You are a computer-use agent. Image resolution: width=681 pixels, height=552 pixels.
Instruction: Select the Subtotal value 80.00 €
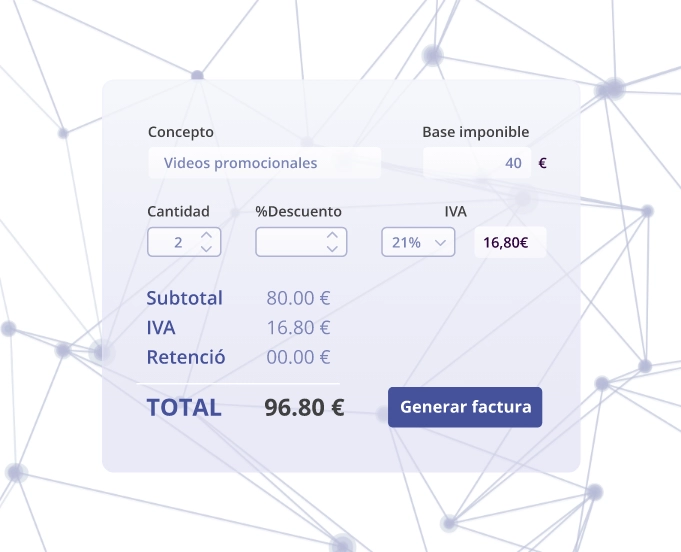click(298, 298)
